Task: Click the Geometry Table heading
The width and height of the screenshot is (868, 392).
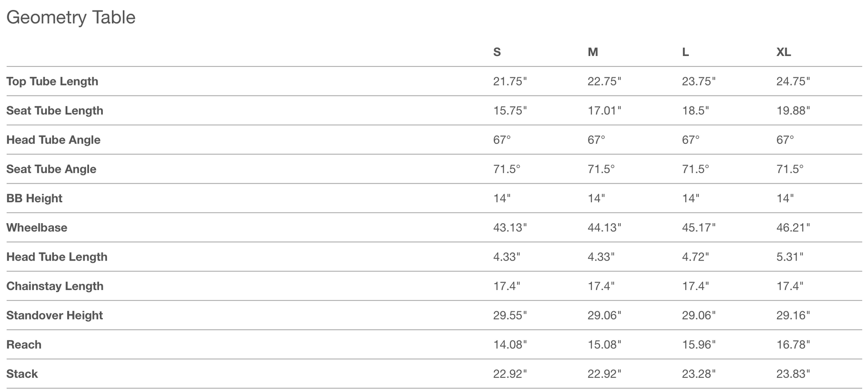Action: tap(71, 18)
